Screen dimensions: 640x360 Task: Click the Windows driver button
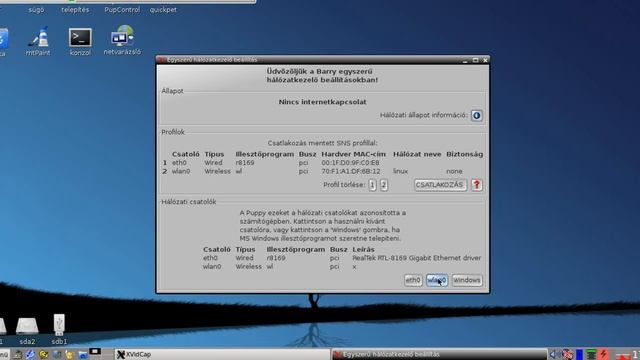click(x=467, y=280)
